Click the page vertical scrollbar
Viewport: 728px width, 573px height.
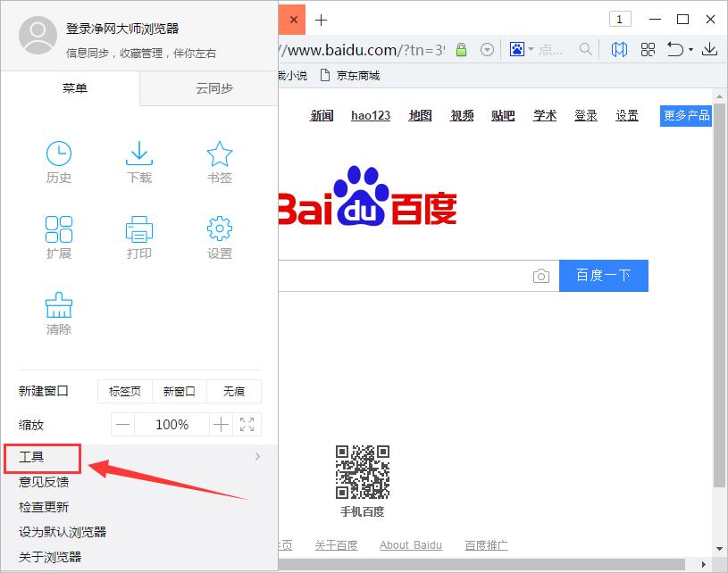(720, 312)
